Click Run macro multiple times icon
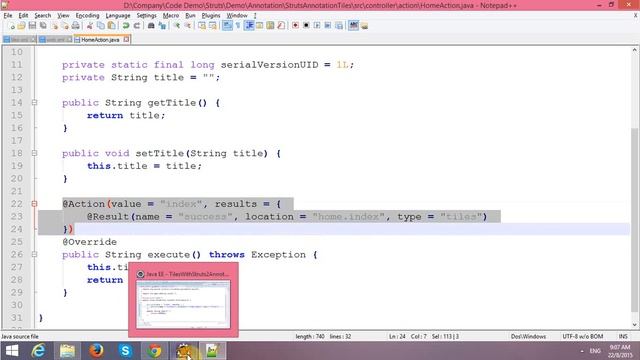This screenshot has width=640, height=360. pyautogui.click(x=328, y=26)
